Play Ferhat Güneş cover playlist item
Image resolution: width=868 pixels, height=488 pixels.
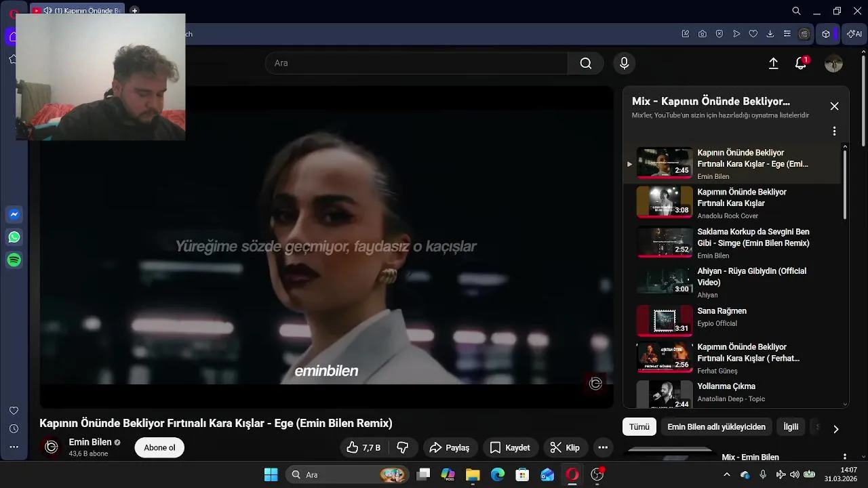tap(732, 359)
